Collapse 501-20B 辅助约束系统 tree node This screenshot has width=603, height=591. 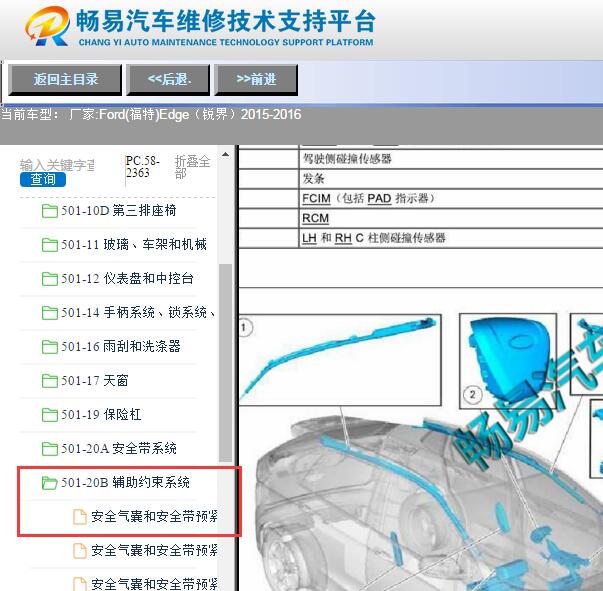point(125,483)
